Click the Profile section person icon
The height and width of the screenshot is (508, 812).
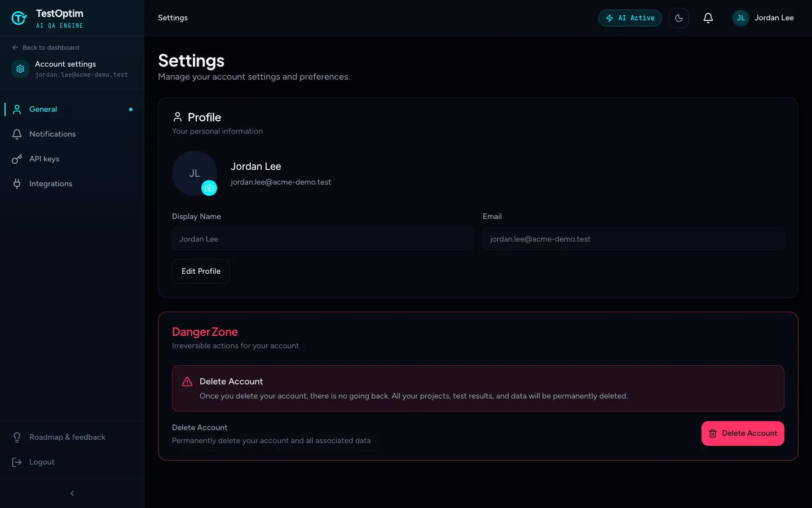click(178, 117)
